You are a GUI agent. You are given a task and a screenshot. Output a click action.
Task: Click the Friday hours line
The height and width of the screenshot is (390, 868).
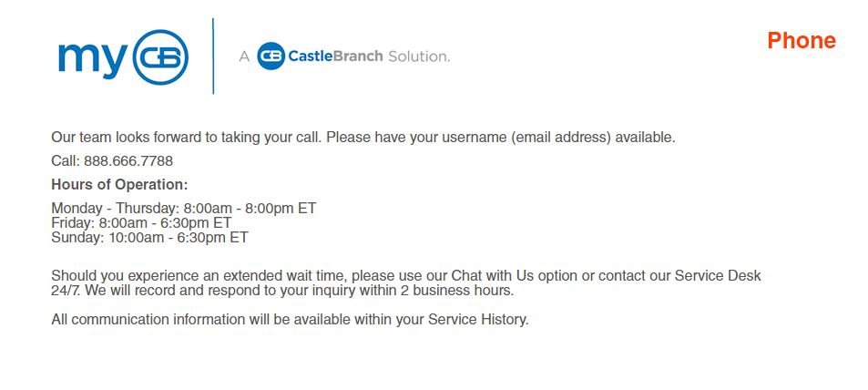pos(141,222)
